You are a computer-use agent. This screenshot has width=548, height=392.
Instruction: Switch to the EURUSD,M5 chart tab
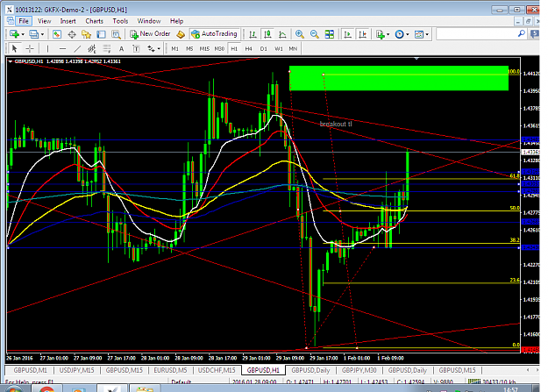[170, 370]
